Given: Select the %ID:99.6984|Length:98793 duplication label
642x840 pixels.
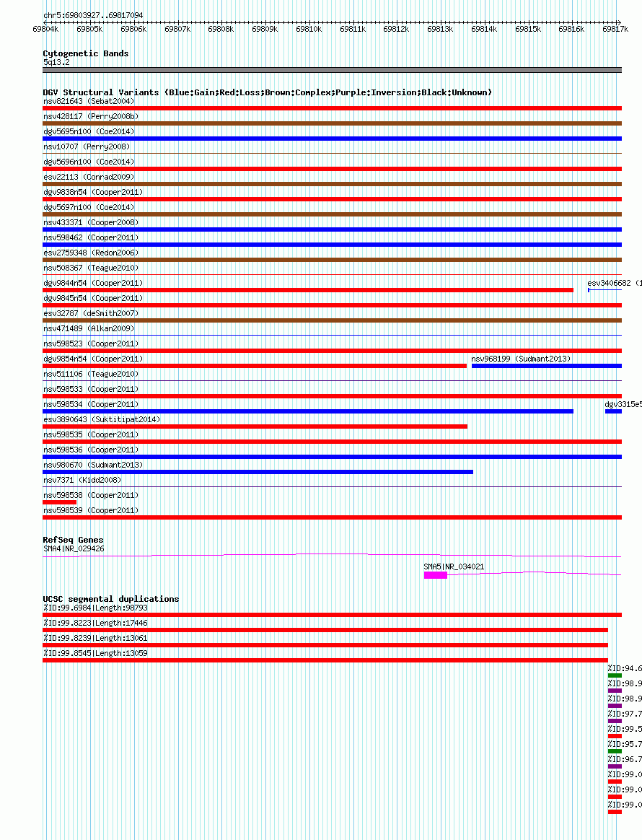Looking at the screenshot, I should pos(95,608).
